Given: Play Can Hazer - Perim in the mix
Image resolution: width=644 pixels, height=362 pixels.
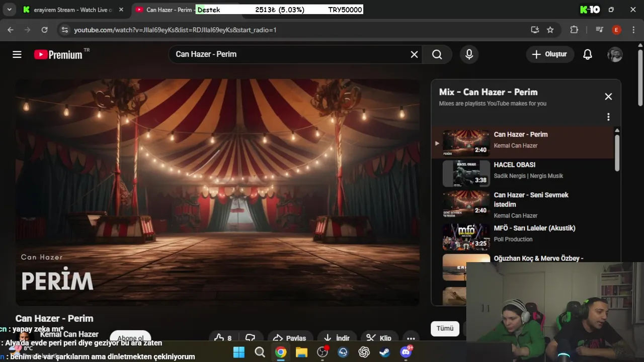Looking at the screenshot, I should click(523, 142).
